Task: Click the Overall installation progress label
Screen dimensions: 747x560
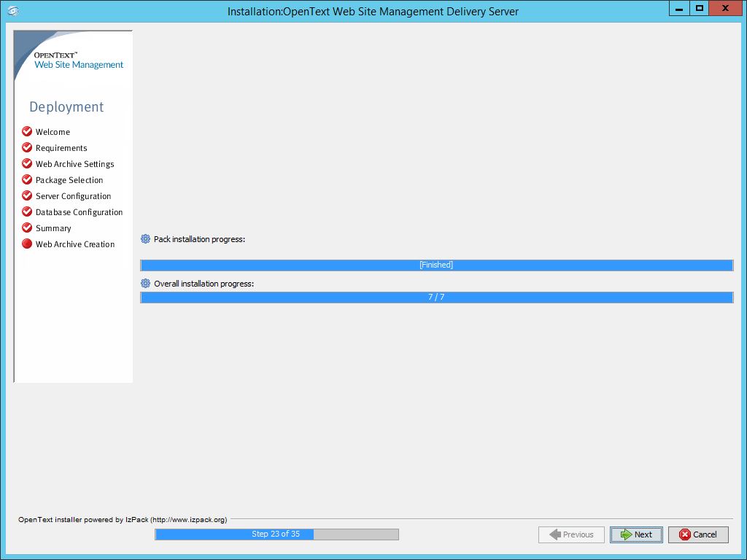Action: pyautogui.click(x=204, y=284)
